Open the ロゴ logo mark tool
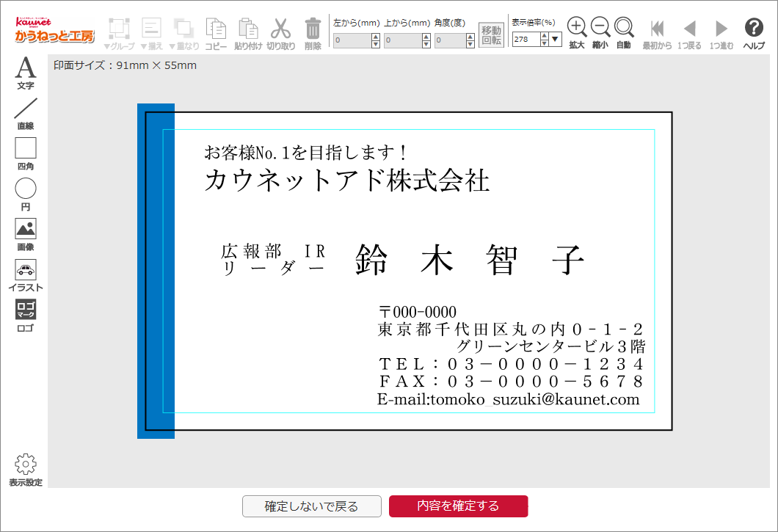 [x=25, y=316]
